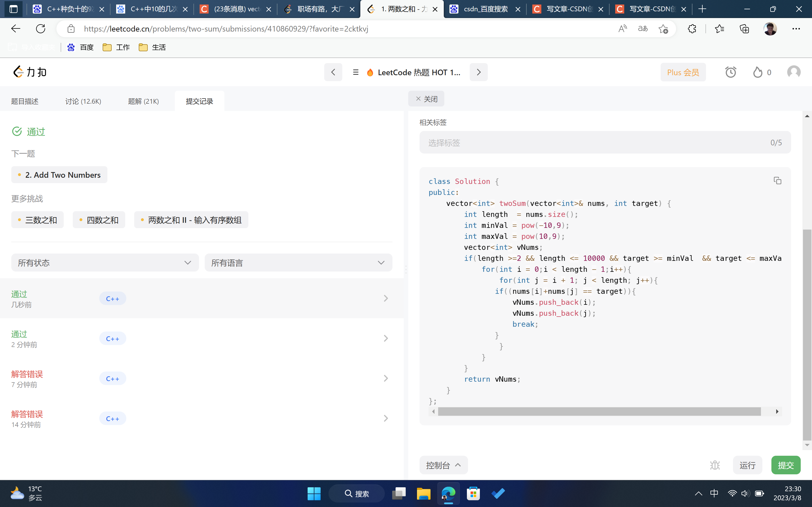
Task: Open the user avatar profile icon
Action: [x=794, y=72]
